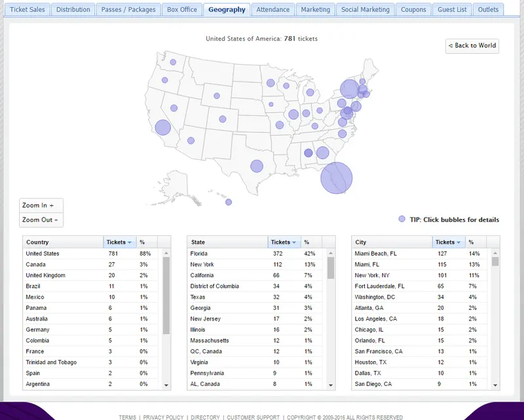Click the Texas bubble on the map
Image resolution: width=524 pixels, height=420 pixels.
click(x=257, y=166)
